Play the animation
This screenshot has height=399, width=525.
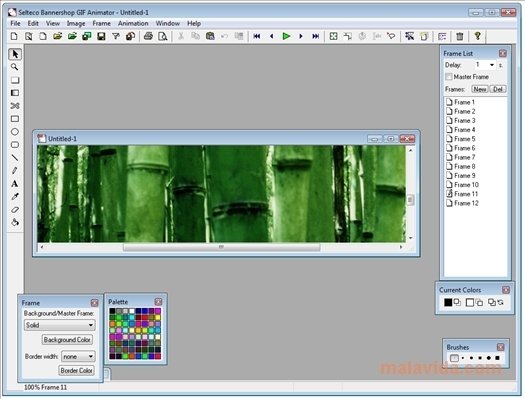coord(286,36)
